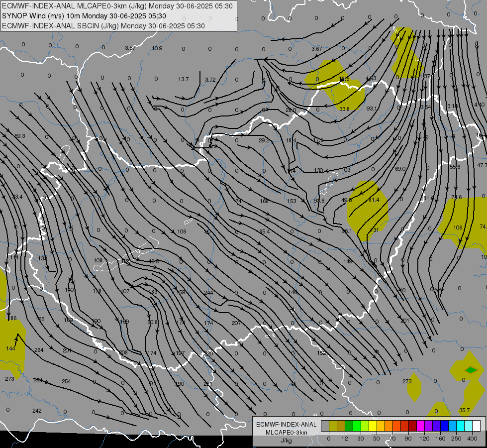Image resolution: width=487 pixels, height=448 pixels.
Task: Click the legend scale value '70'
Action: click(x=392, y=439)
